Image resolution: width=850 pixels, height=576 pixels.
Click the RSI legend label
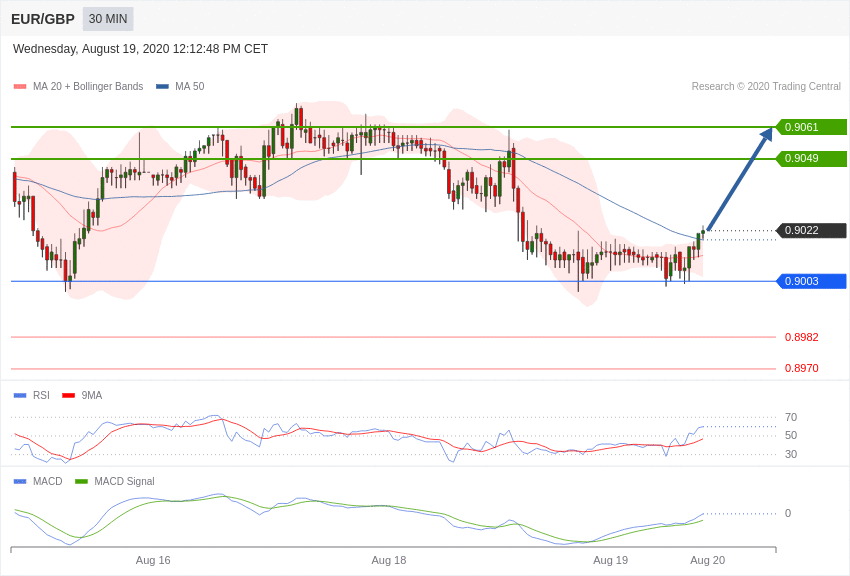click(41, 396)
